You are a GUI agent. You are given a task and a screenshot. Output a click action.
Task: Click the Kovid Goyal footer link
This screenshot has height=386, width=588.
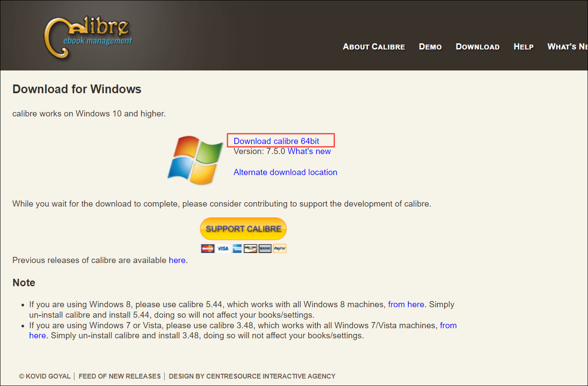pyautogui.click(x=45, y=376)
